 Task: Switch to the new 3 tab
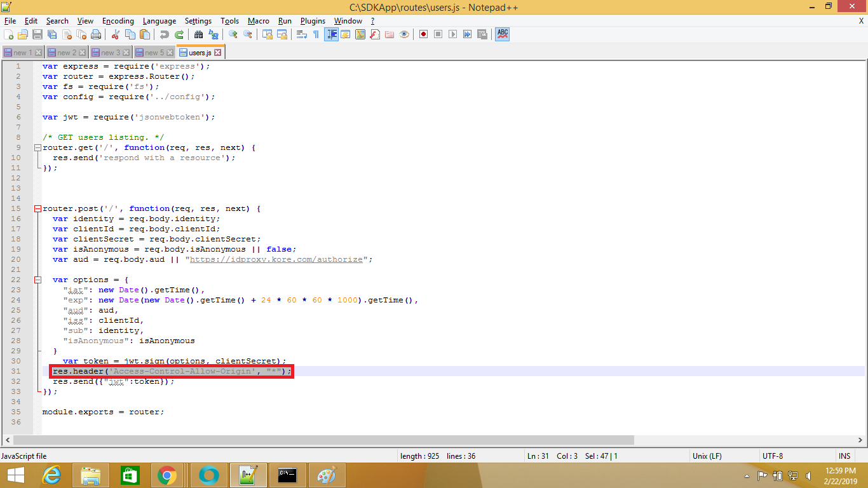(x=109, y=53)
